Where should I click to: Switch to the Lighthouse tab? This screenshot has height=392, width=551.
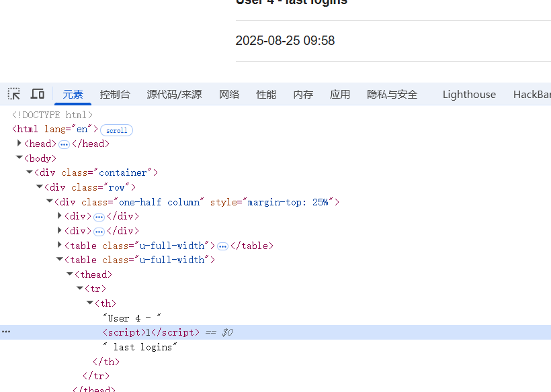click(x=469, y=95)
